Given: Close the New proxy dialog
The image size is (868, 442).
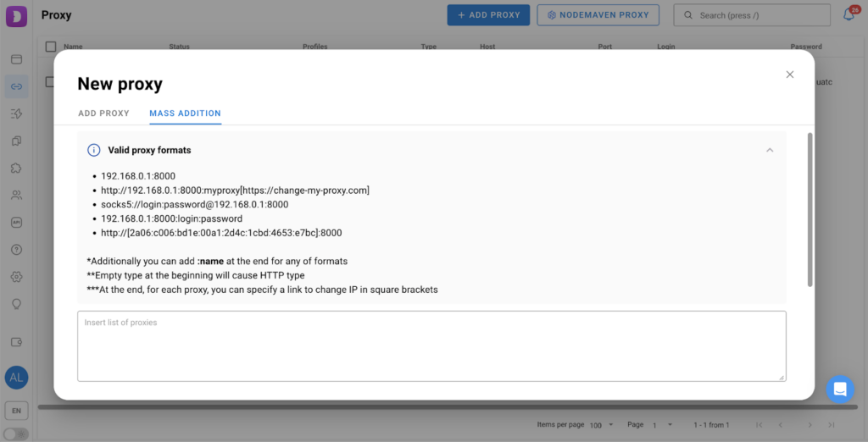Looking at the screenshot, I should tap(790, 75).
